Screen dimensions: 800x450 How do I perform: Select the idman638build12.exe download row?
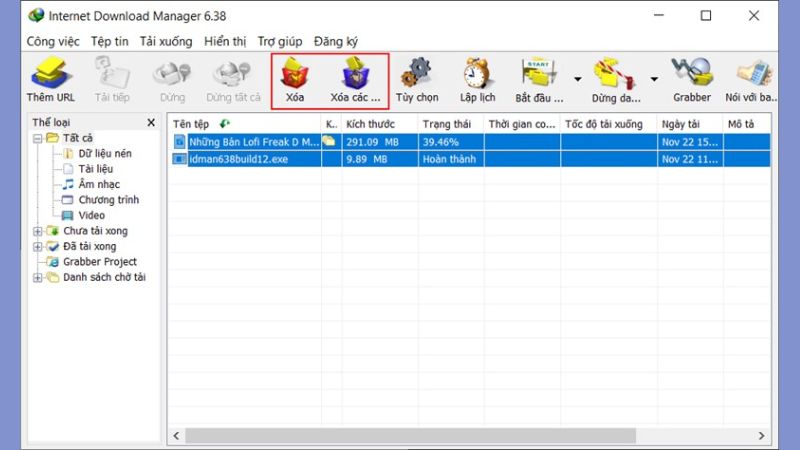(252, 159)
